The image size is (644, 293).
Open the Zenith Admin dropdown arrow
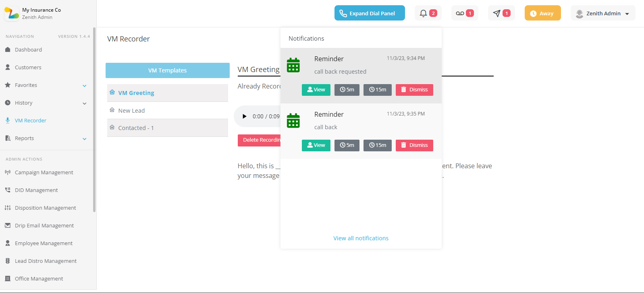627,14
